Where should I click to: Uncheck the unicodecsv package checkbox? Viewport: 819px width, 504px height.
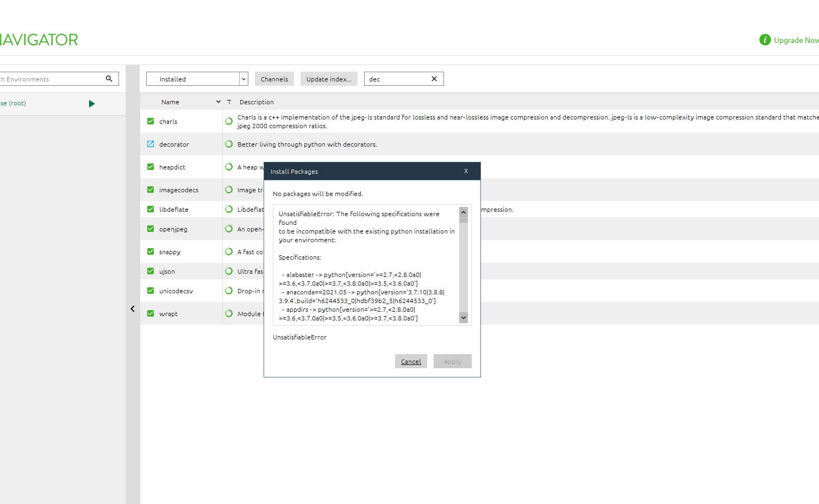click(150, 290)
